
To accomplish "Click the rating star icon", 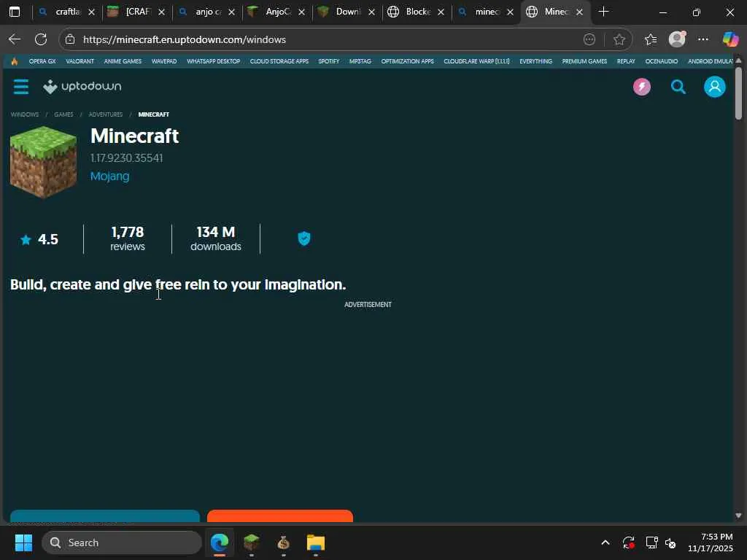I will click(x=26, y=239).
